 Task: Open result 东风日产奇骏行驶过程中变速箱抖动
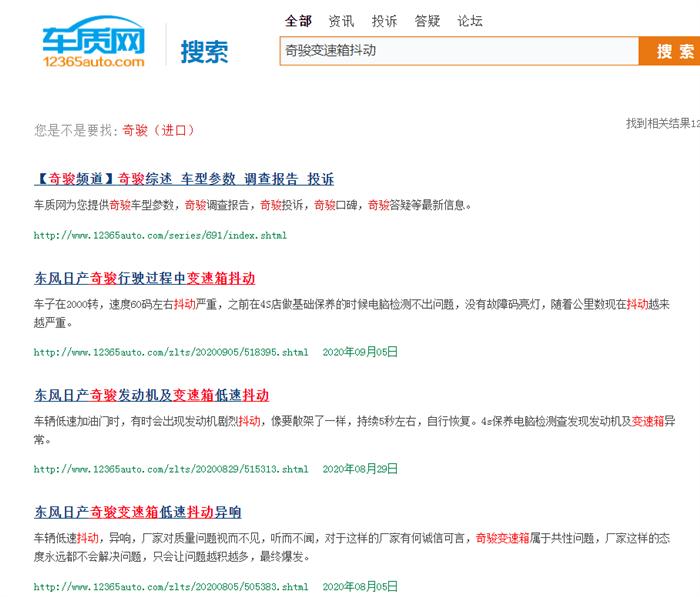pos(145,278)
